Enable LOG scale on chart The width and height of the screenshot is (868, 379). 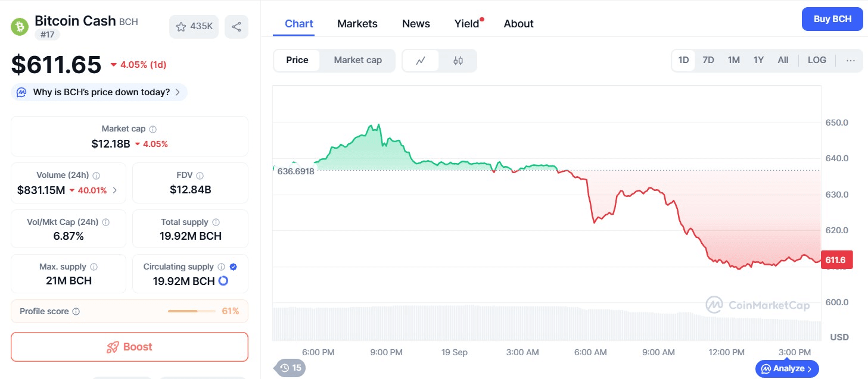[817, 60]
